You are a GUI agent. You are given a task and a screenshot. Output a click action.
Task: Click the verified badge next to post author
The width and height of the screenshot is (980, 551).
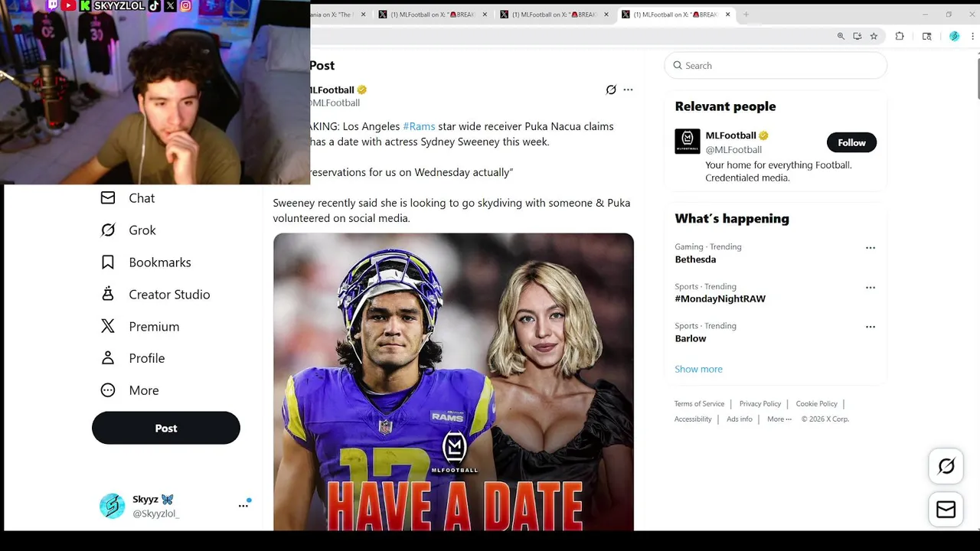[x=362, y=90]
